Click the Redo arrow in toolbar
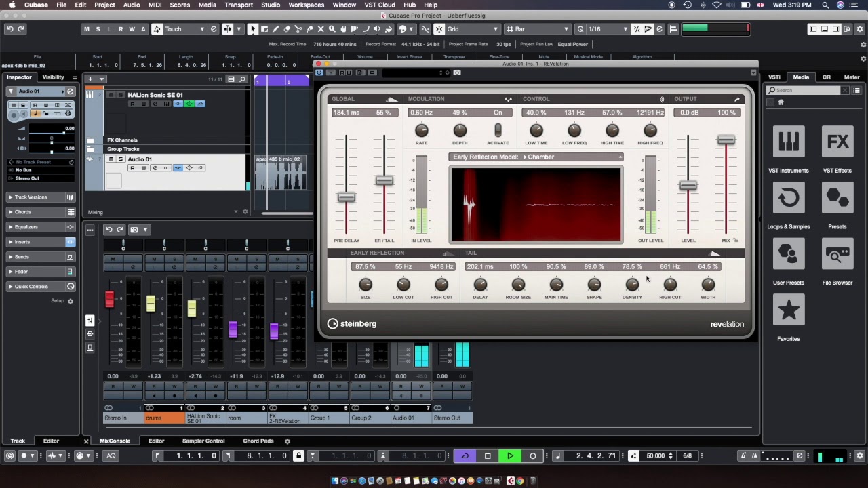The height and width of the screenshot is (488, 868). pos(21,29)
